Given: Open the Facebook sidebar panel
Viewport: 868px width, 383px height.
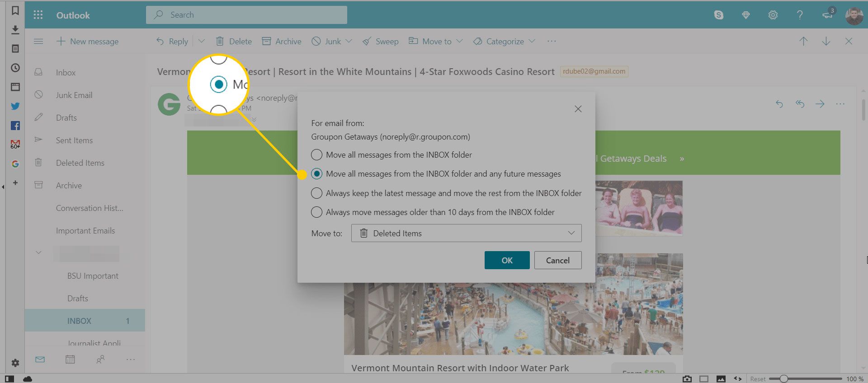Looking at the screenshot, I should click(x=15, y=126).
